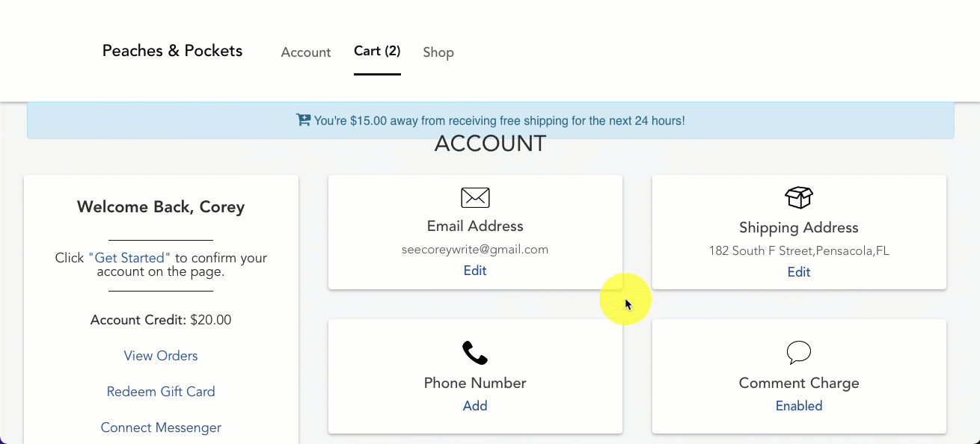Click Connect Messenger link
Viewport: 980px width, 444px height.
pyautogui.click(x=161, y=428)
